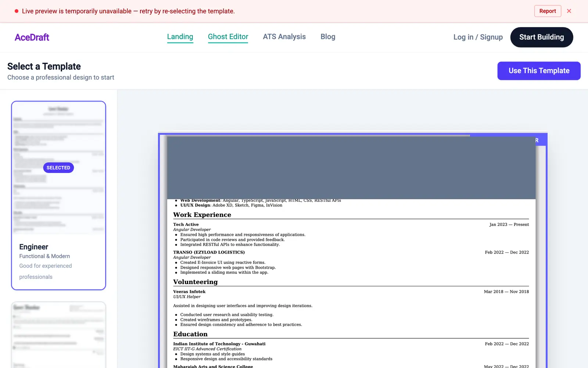
Task: Open the ATS Analysis page
Action: click(x=284, y=37)
